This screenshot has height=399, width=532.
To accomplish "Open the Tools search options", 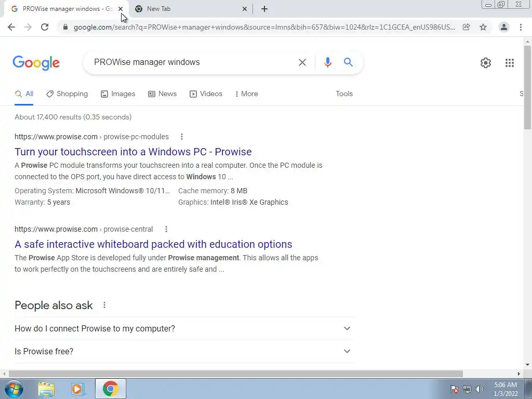I will pos(344,94).
